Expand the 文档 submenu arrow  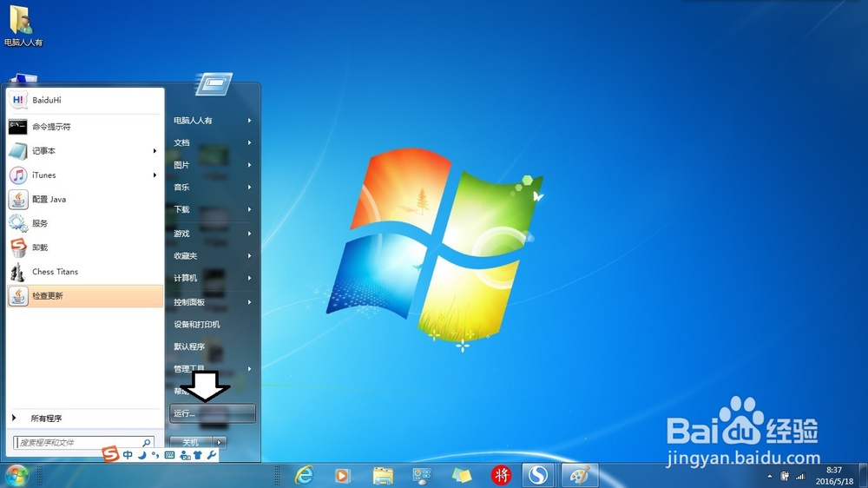click(x=250, y=143)
